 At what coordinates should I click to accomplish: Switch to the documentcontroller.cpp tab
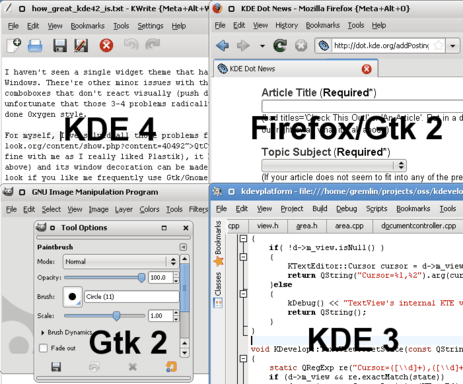tap(419, 226)
